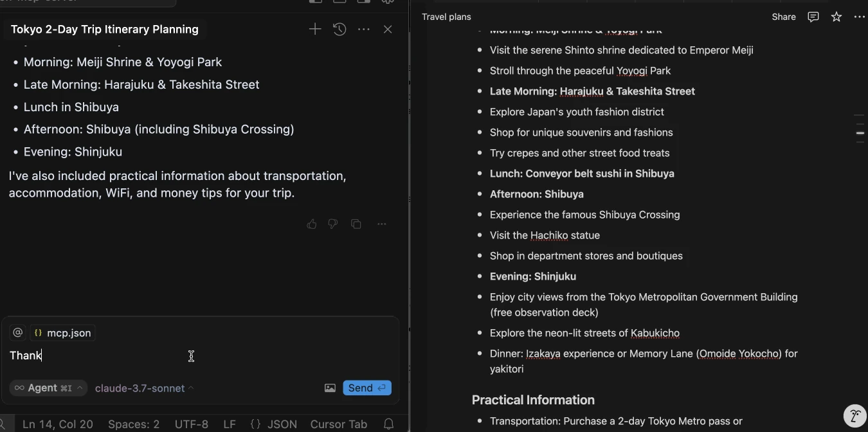Open the Notion AI assistant face button
This screenshot has height=432, width=868.
(x=854, y=415)
